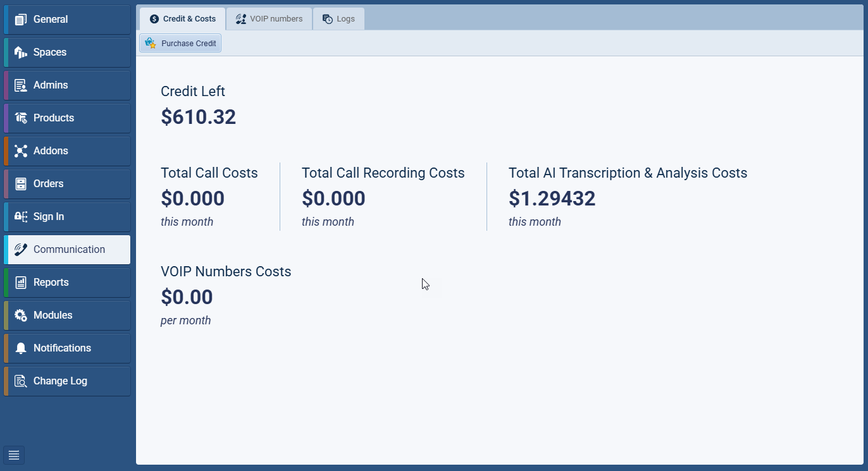Select the Credit & Costs tab
Screen dimensions: 868x471
click(183, 19)
